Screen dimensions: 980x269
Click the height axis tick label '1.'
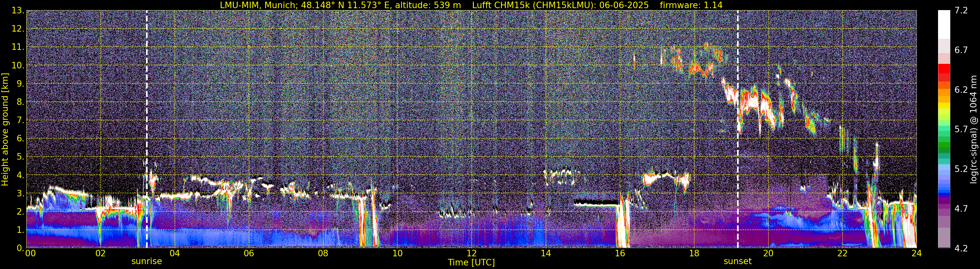20,230
